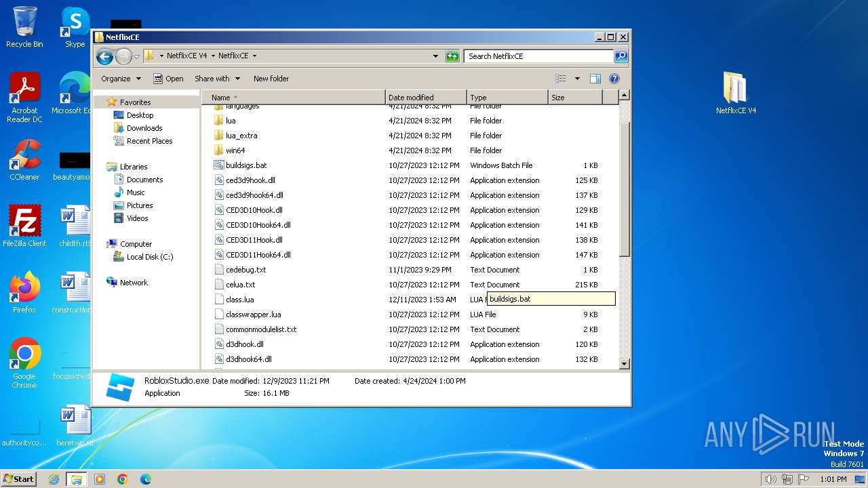The image size is (868, 488).
Task: Select CED3D10Hook64.dll file
Action: (258, 225)
